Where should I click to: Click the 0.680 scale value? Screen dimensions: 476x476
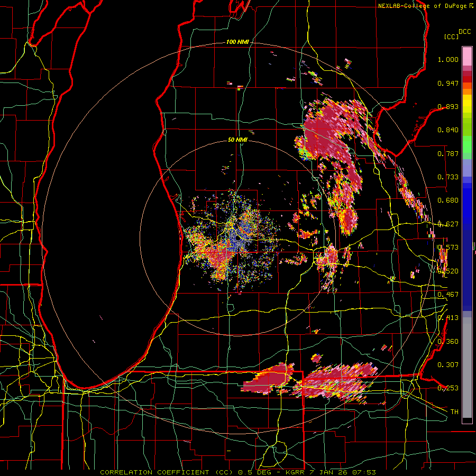coord(448,200)
